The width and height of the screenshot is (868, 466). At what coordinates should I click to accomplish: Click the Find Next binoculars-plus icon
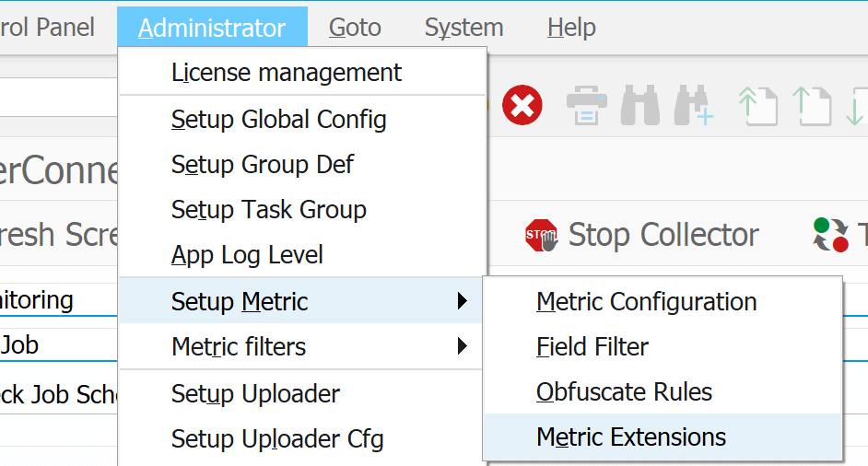[x=693, y=106]
